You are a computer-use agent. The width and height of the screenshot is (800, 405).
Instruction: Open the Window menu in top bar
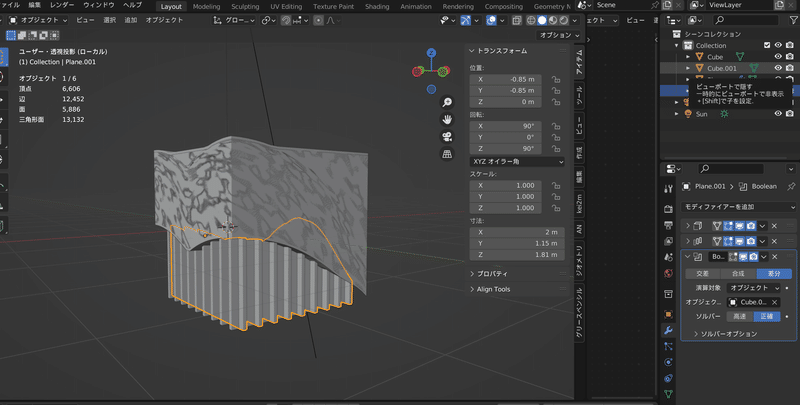tap(98, 5)
